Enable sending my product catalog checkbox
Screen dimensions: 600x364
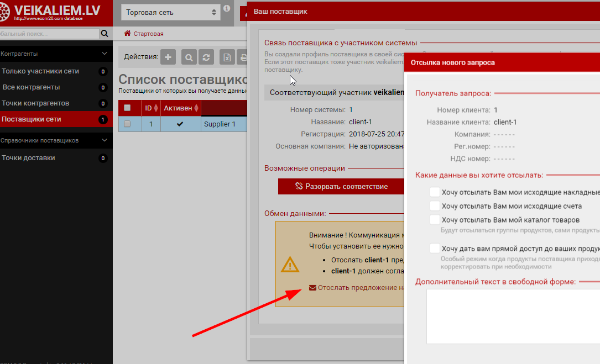click(435, 220)
